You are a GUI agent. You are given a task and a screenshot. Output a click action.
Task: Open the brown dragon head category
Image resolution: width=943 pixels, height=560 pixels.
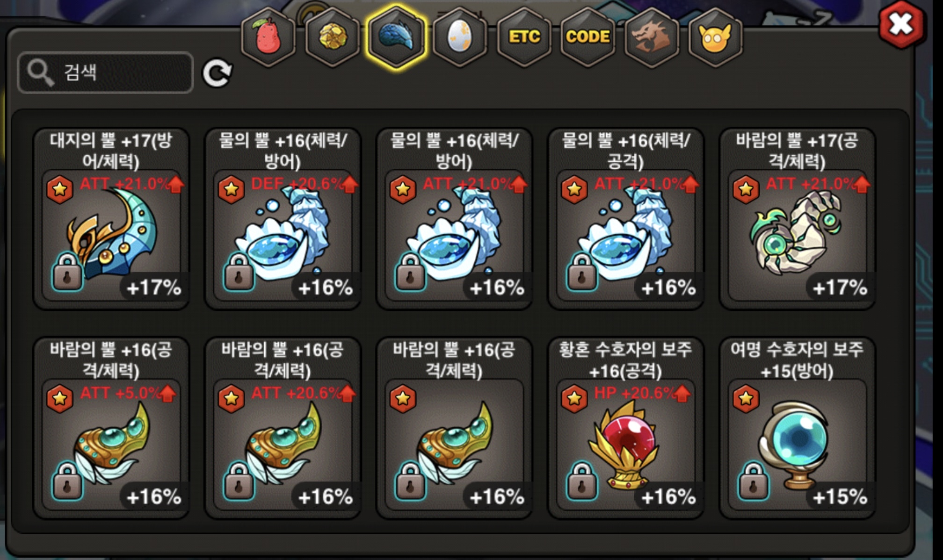(x=652, y=36)
